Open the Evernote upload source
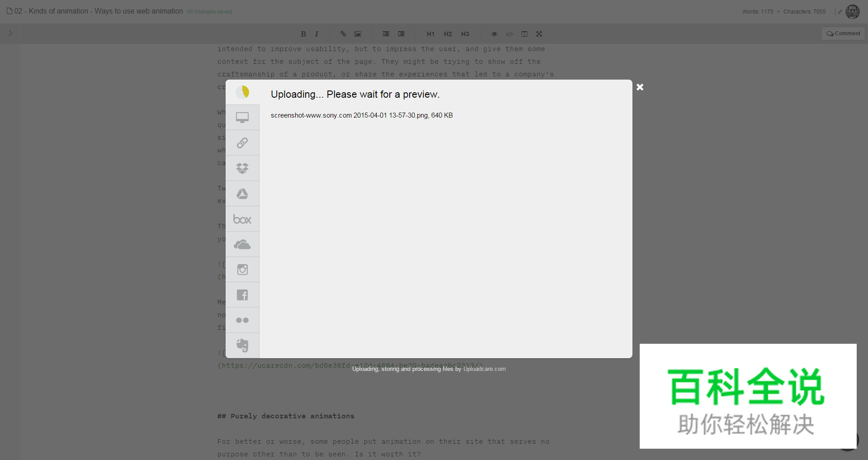This screenshot has height=460, width=868. (x=242, y=346)
